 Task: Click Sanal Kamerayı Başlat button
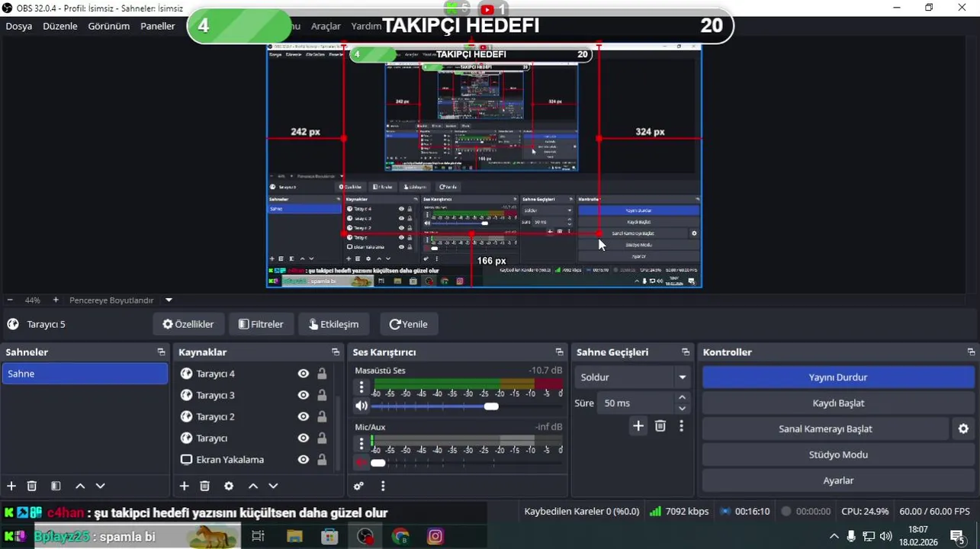point(825,429)
